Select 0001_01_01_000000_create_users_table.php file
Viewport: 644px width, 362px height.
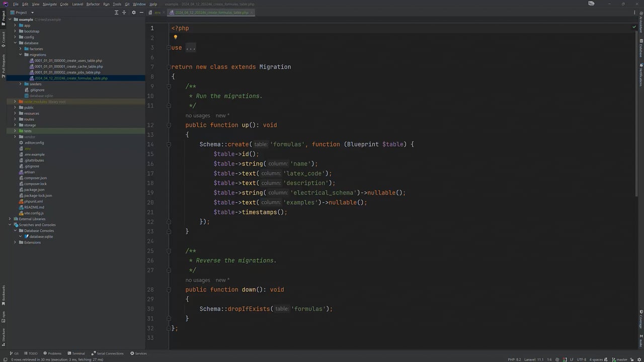(x=68, y=60)
